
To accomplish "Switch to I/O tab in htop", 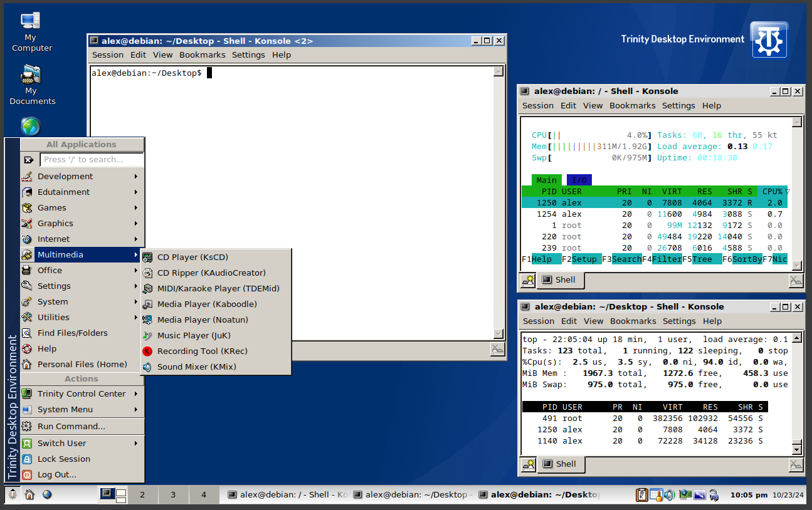I will click(579, 180).
